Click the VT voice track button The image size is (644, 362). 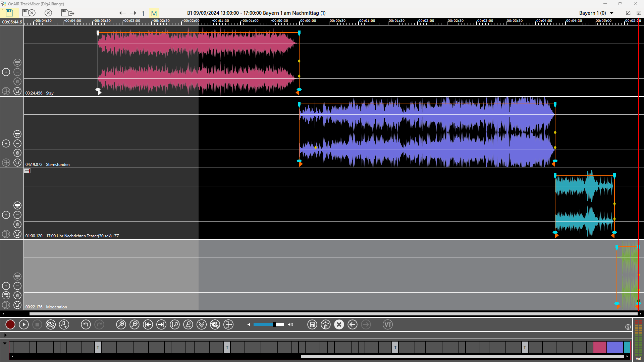click(387, 324)
